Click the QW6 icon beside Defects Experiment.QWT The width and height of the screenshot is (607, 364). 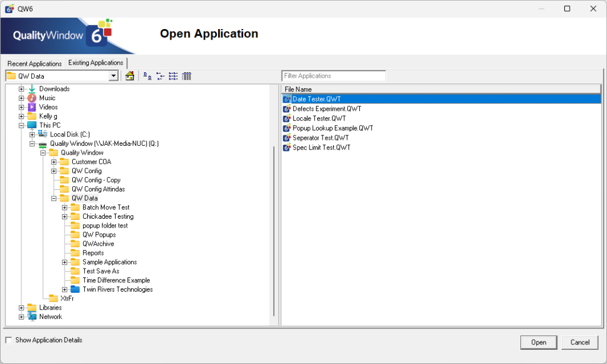click(x=286, y=108)
